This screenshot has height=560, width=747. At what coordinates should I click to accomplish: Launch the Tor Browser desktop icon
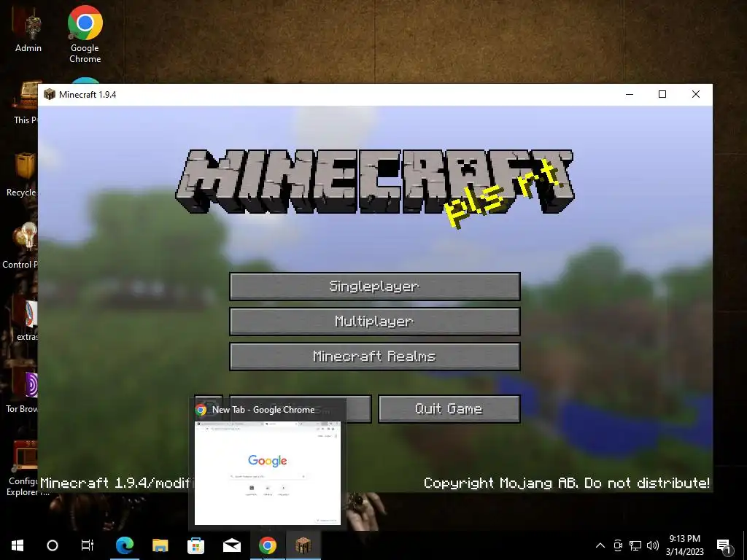(x=22, y=391)
